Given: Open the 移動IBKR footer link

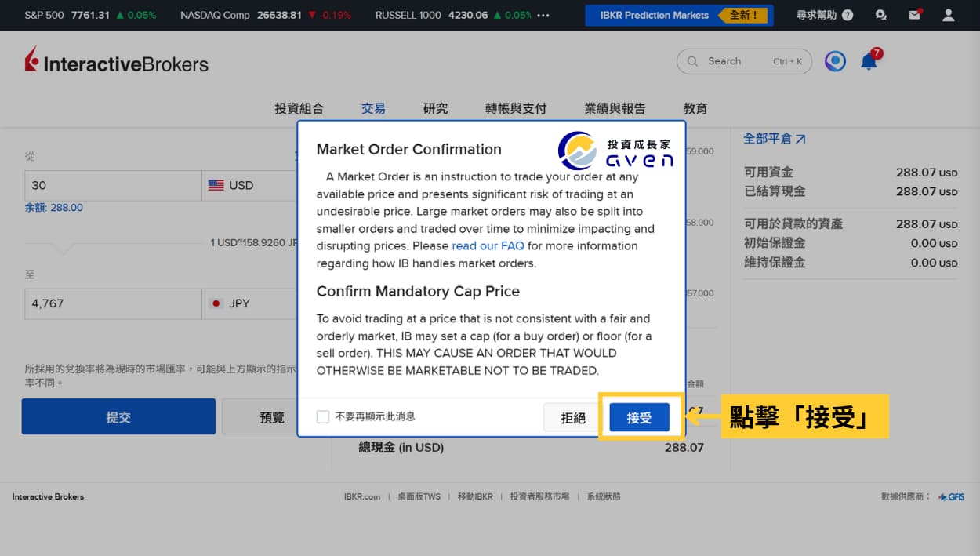Looking at the screenshot, I should coord(475,496).
